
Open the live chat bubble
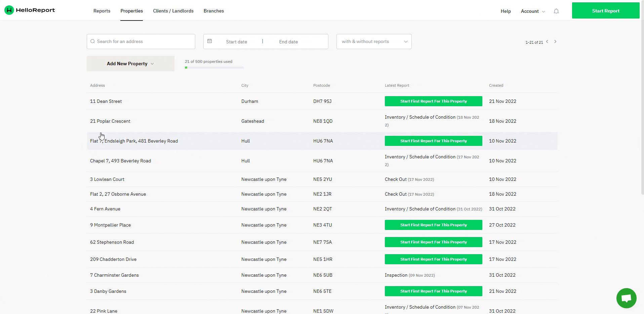[626, 298]
